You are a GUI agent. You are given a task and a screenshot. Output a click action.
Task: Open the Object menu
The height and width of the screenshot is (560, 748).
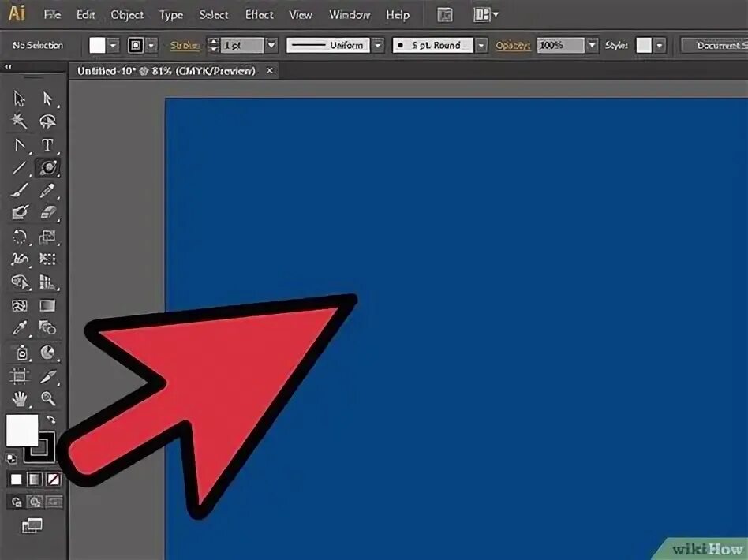click(x=127, y=15)
